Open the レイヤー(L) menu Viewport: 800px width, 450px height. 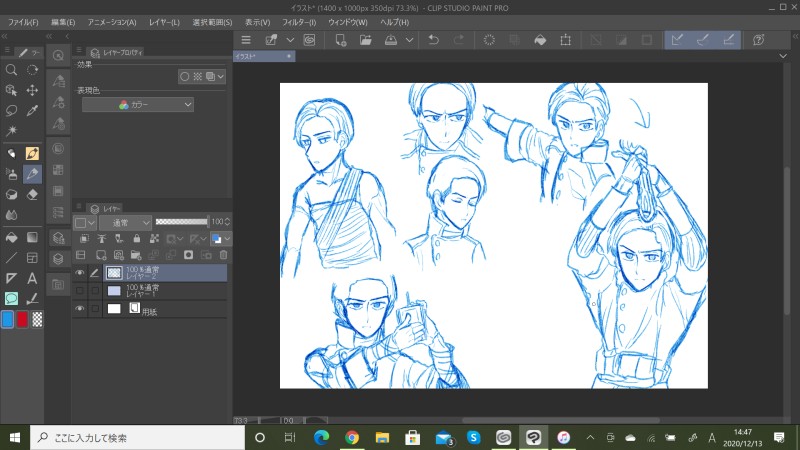(x=162, y=21)
